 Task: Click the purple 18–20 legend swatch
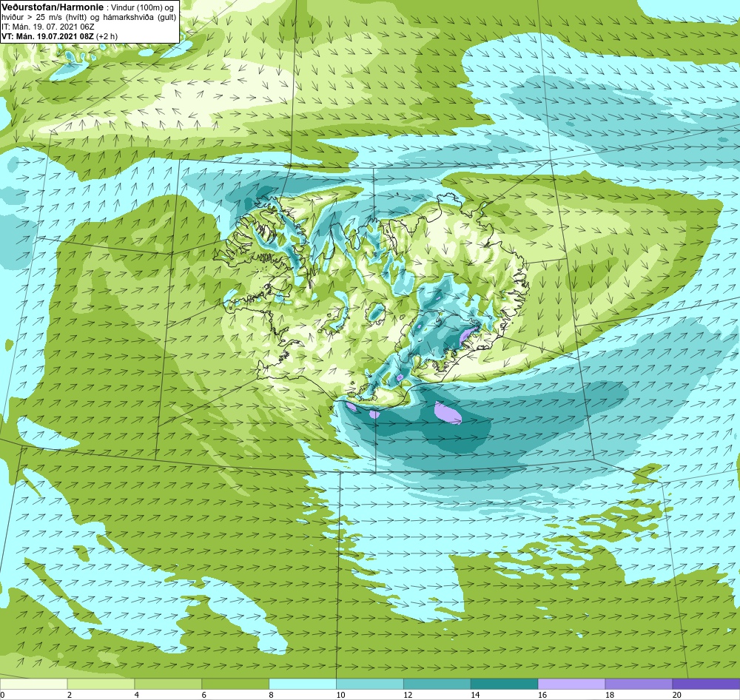(639, 684)
